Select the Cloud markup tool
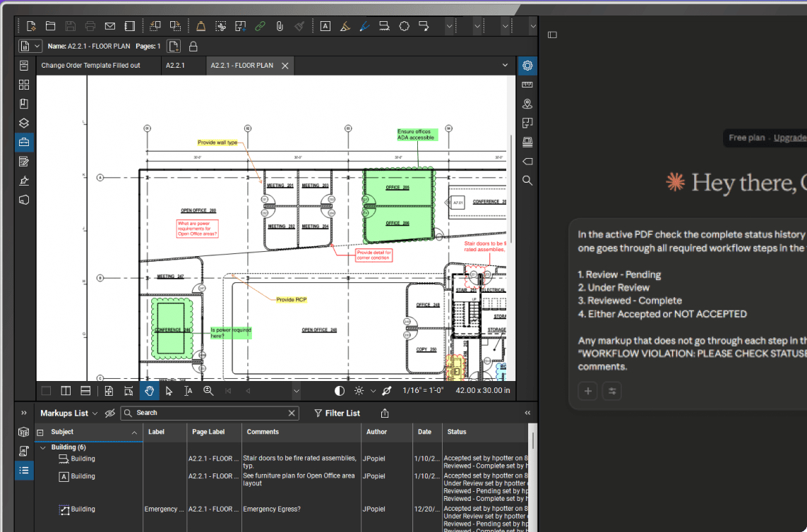This screenshot has width=807, height=532. [404, 25]
